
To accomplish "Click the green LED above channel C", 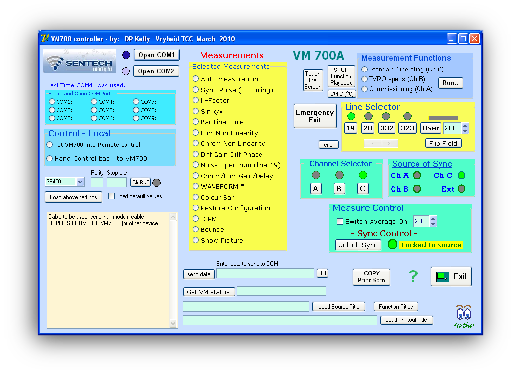I will point(363,175).
